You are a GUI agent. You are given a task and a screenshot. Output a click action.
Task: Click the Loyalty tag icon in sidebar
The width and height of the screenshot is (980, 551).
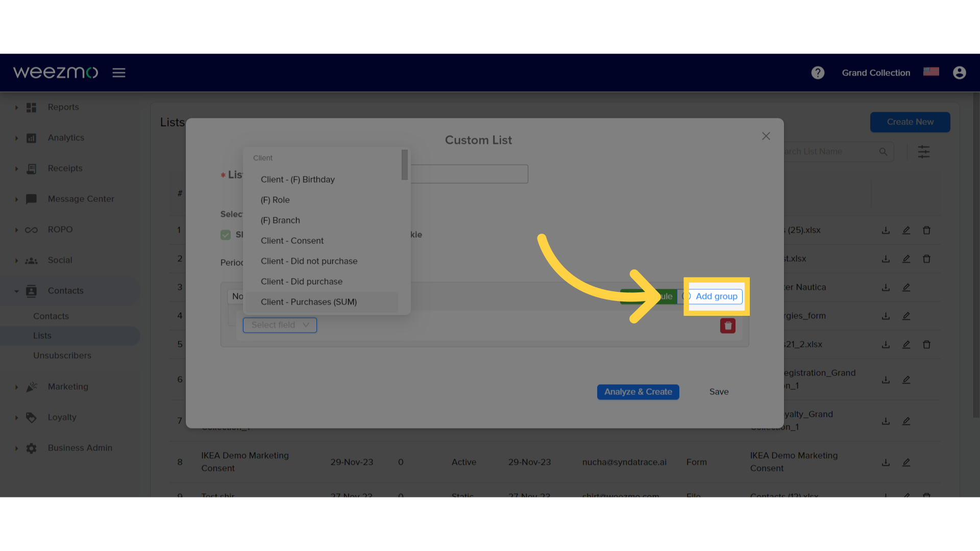[x=32, y=417]
